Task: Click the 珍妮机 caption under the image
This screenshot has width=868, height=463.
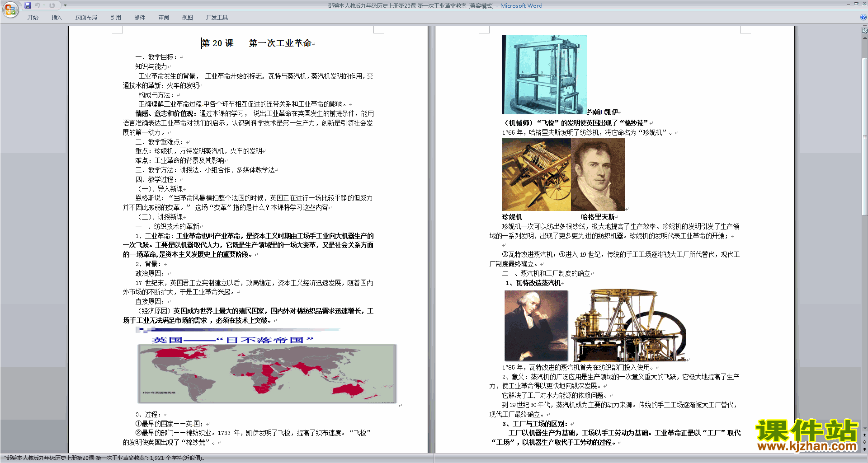Action: click(512, 217)
